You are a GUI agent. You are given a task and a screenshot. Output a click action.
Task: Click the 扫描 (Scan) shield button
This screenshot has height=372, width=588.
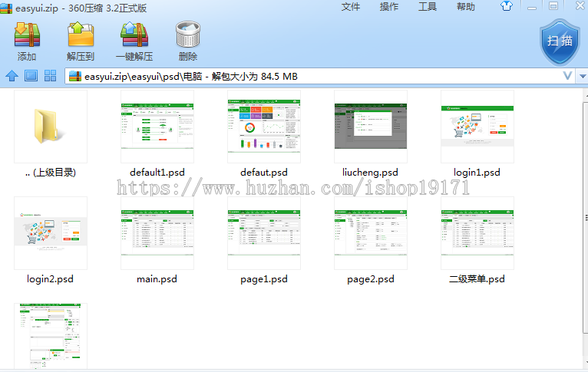[x=560, y=42]
